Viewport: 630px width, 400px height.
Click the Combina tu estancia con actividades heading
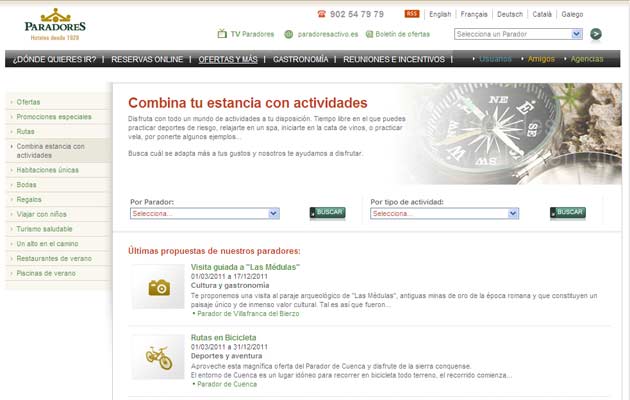point(248,103)
